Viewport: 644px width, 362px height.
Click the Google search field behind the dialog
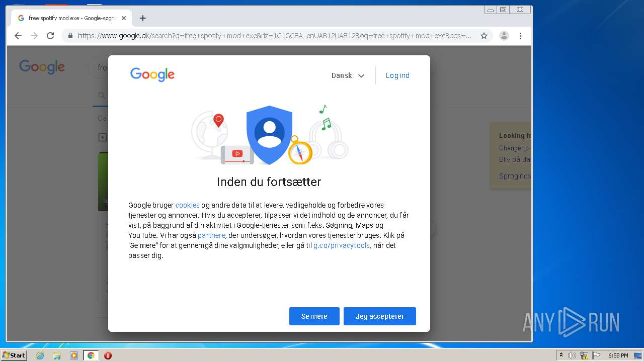click(98, 67)
